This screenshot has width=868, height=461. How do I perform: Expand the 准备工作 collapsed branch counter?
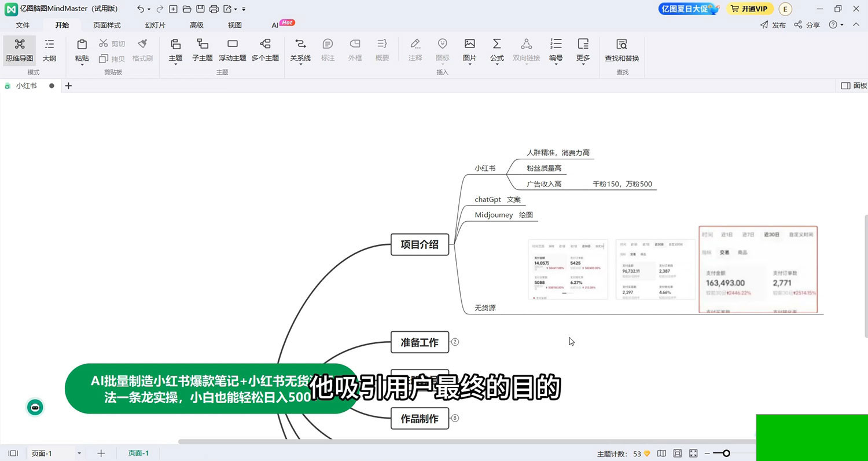[455, 342]
